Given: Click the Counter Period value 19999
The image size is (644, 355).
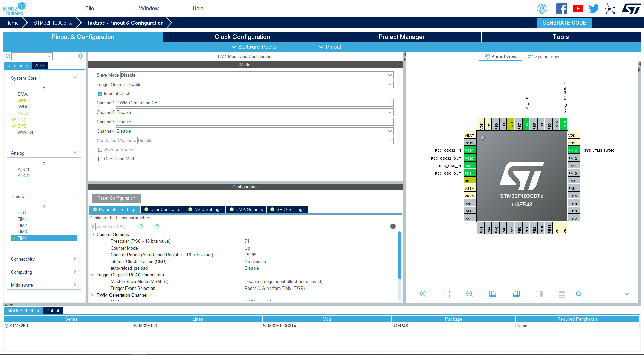Looking at the screenshot, I should (x=250, y=255).
